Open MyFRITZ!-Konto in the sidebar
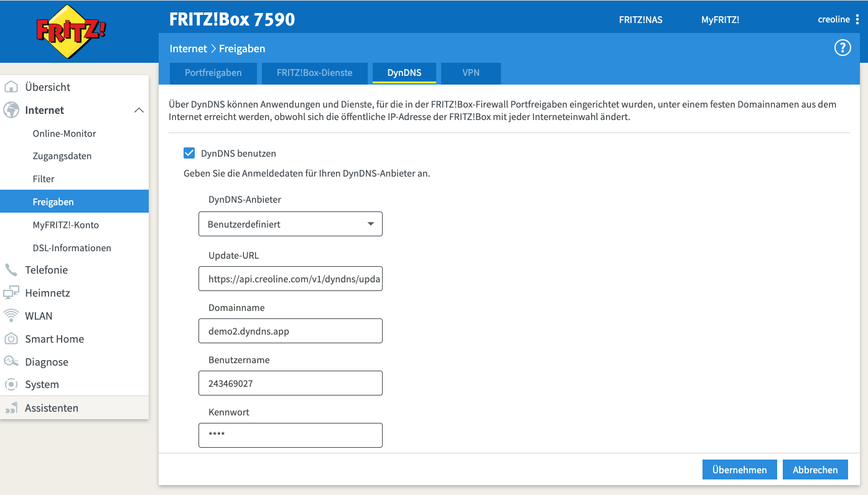This screenshot has height=495, width=868. 66,224
